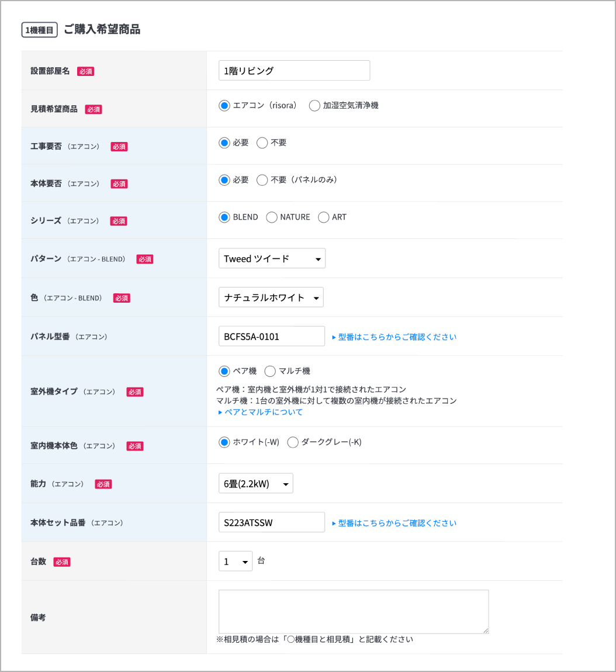The width and height of the screenshot is (616, 672).
Task: Select the 加湿空気清浄機 radio button
Action: 314,106
